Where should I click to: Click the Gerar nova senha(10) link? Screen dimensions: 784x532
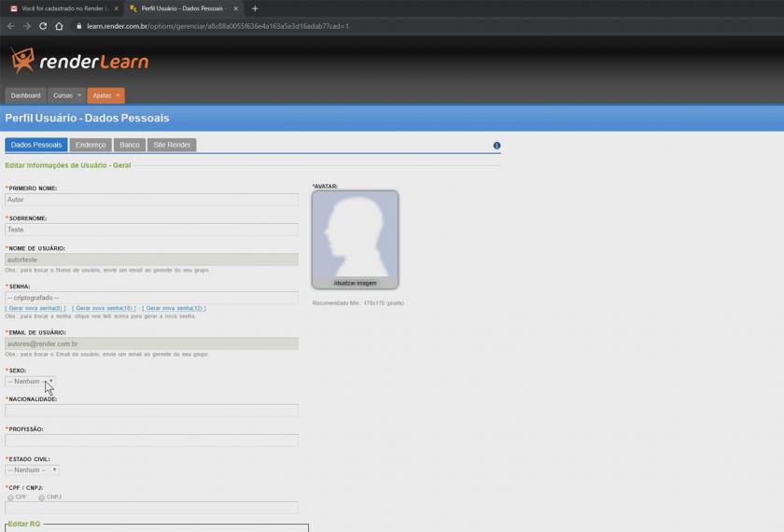[x=104, y=308]
